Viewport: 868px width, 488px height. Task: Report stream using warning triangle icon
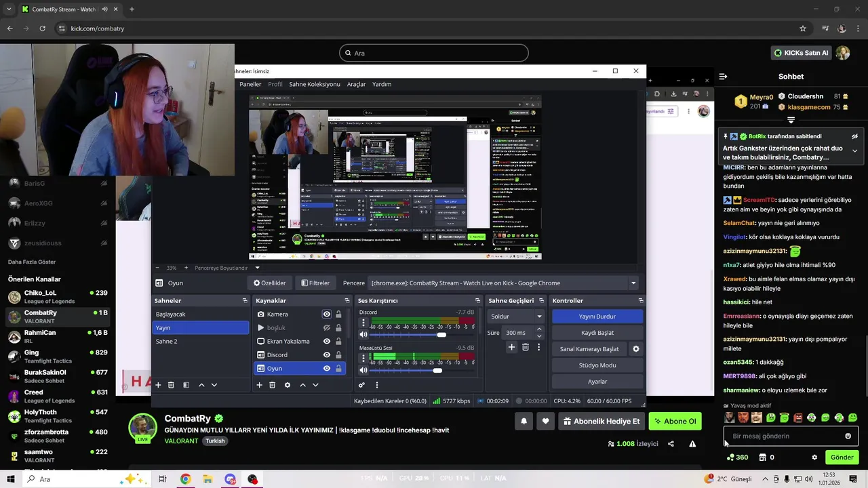692,444
